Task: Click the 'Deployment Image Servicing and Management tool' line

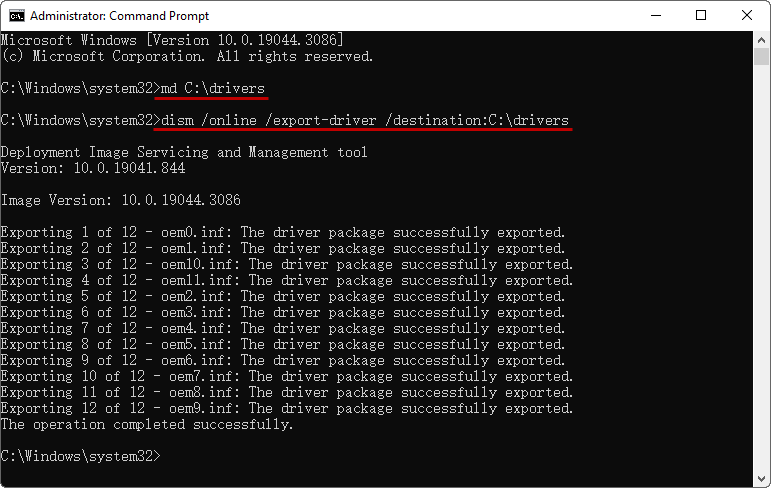Action: [x=184, y=152]
